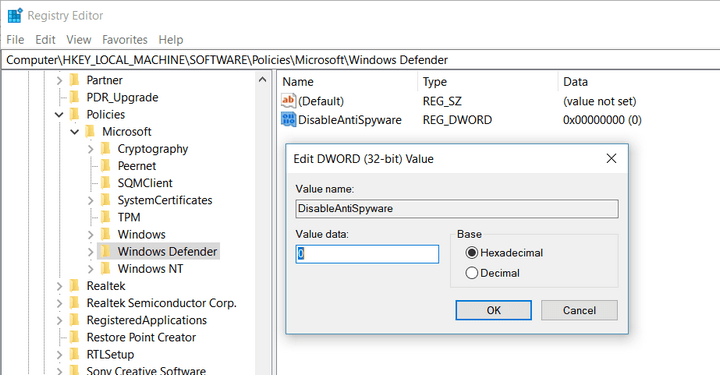The height and width of the screenshot is (375, 720).
Task: Open the Help menu
Action: click(x=171, y=40)
